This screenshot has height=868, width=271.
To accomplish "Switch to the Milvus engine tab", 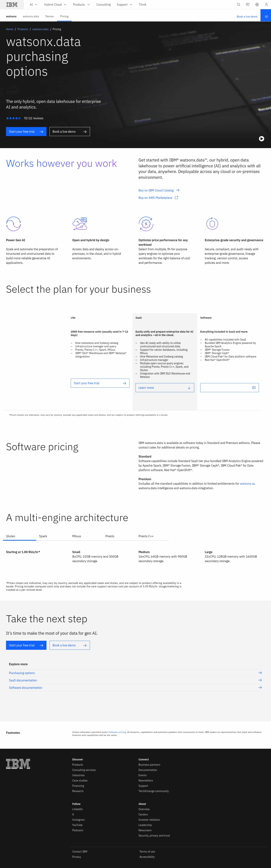I will point(77,536).
